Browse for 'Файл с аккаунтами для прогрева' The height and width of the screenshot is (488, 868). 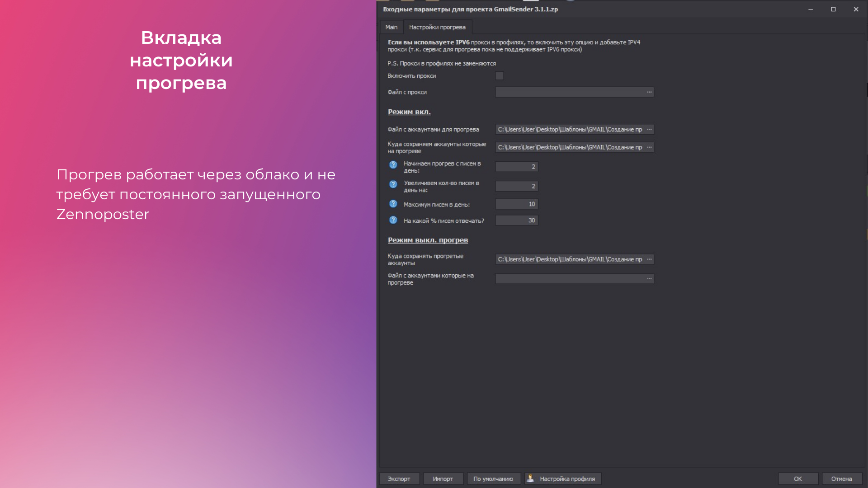click(x=649, y=130)
